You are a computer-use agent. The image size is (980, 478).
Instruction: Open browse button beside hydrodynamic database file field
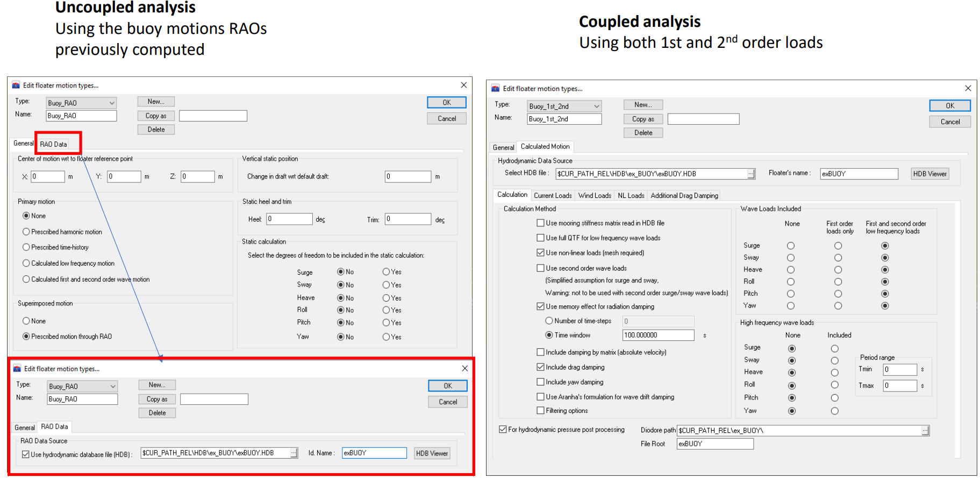tap(294, 453)
